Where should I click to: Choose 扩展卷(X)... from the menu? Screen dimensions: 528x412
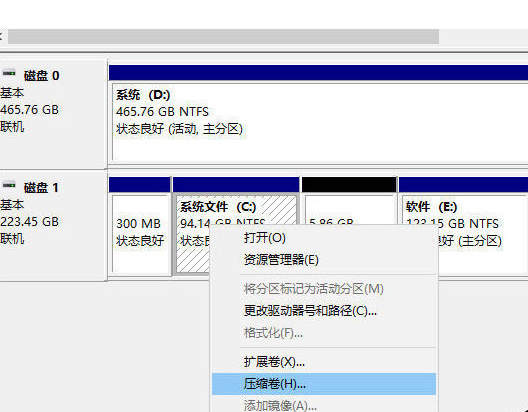coord(274,362)
